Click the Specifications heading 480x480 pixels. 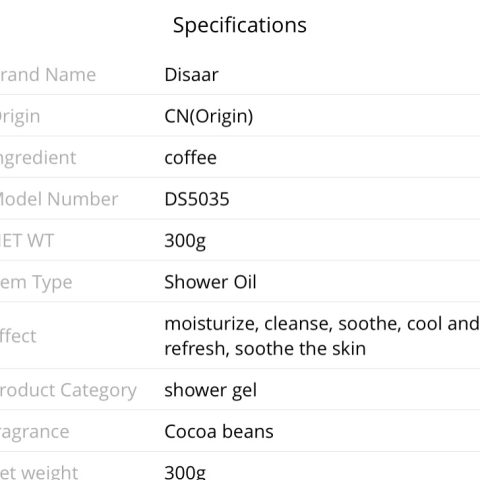(240, 26)
